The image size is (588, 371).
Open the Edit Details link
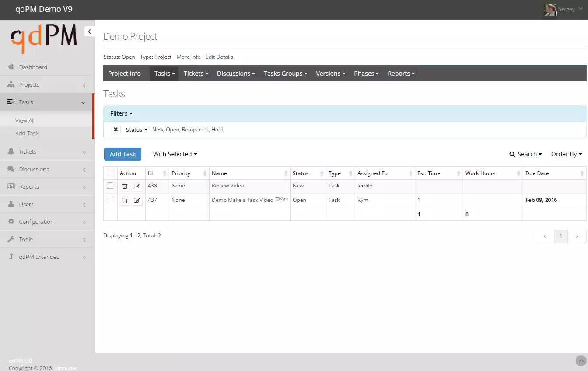point(219,57)
